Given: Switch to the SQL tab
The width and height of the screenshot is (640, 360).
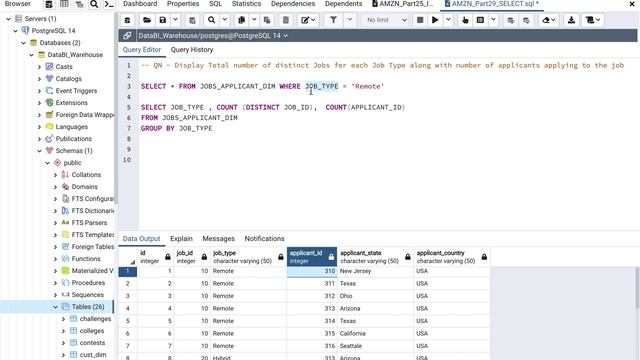Looking at the screenshot, I should coord(216,4).
